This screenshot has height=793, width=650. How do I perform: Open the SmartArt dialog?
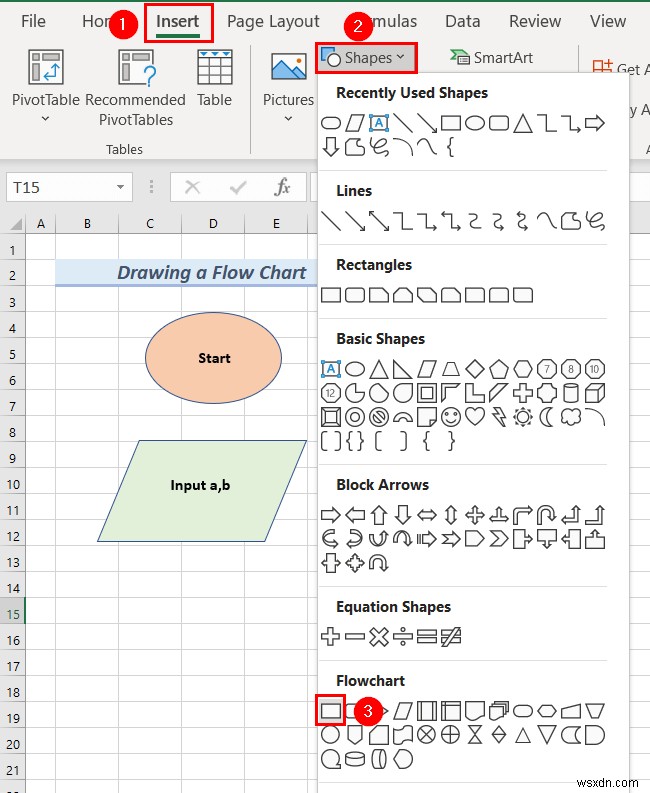(491, 58)
